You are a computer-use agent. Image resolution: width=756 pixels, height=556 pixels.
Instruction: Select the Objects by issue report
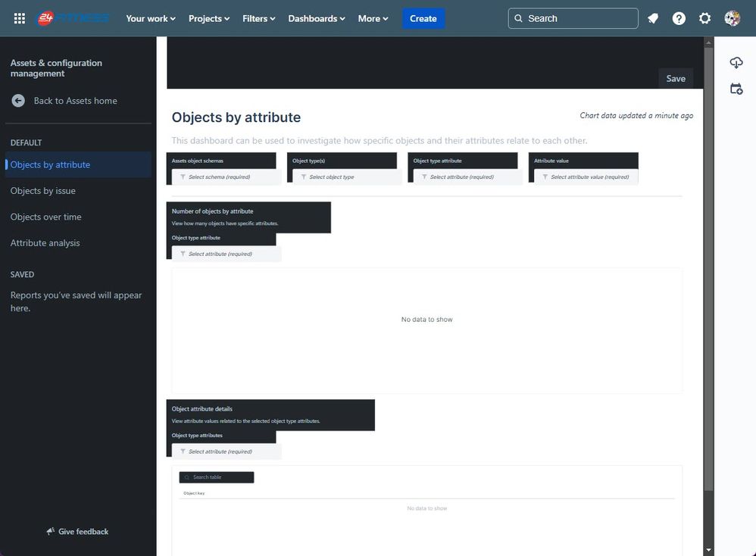(43, 190)
